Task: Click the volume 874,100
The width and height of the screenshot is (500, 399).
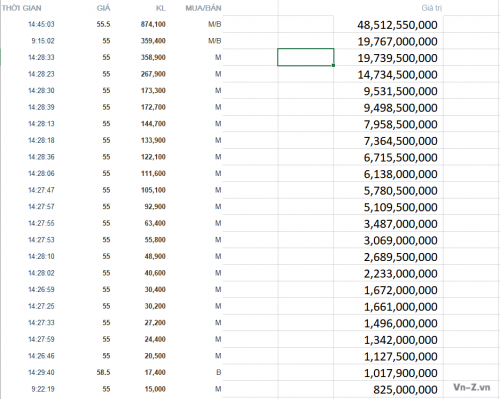Action: [x=153, y=24]
